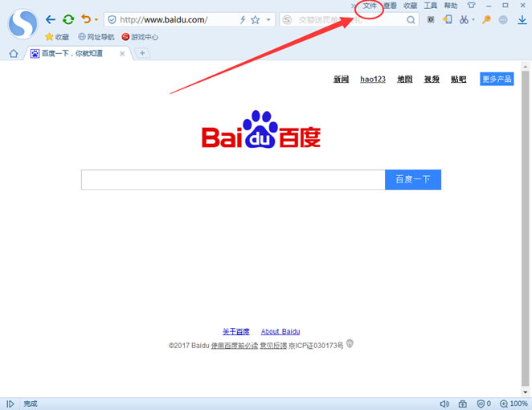The height and width of the screenshot is (410, 532).
Task: Click the police badge icon after ICP number
Action: pyautogui.click(x=350, y=343)
